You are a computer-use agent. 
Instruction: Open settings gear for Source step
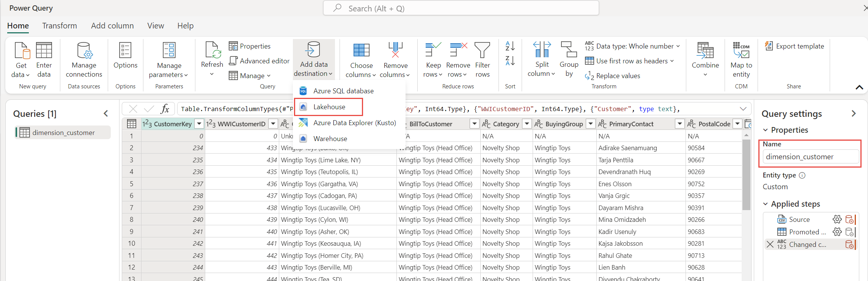point(837,220)
